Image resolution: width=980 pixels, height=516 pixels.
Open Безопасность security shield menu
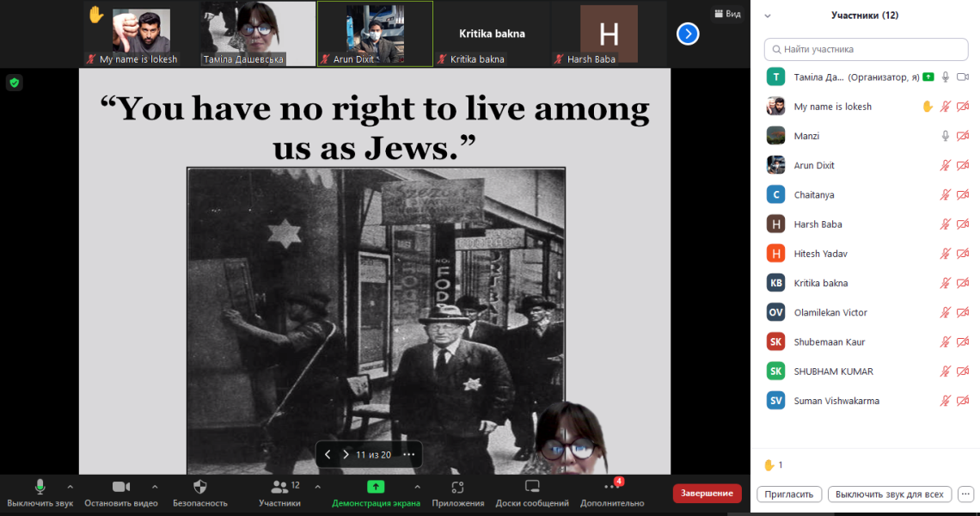[200, 493]
